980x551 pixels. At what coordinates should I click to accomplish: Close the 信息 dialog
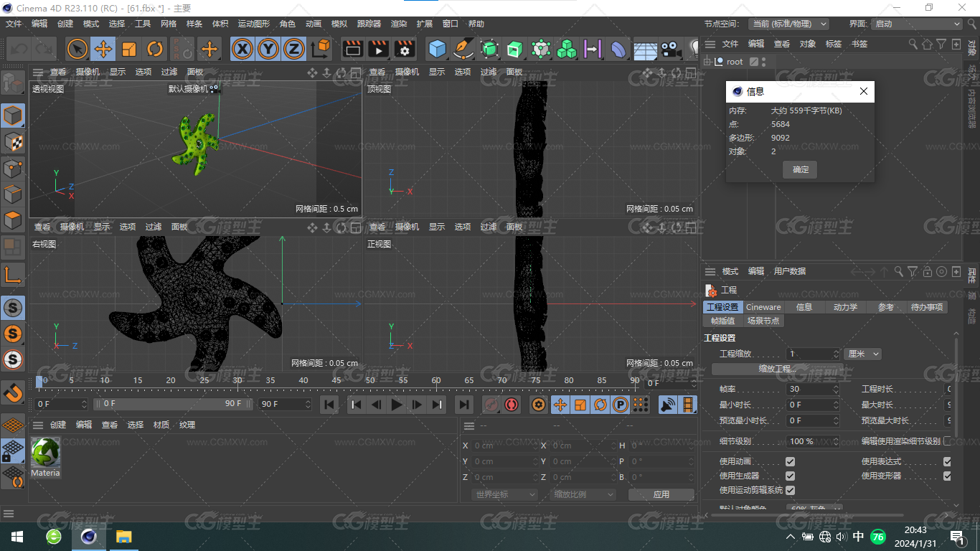[x=864, y=91]
